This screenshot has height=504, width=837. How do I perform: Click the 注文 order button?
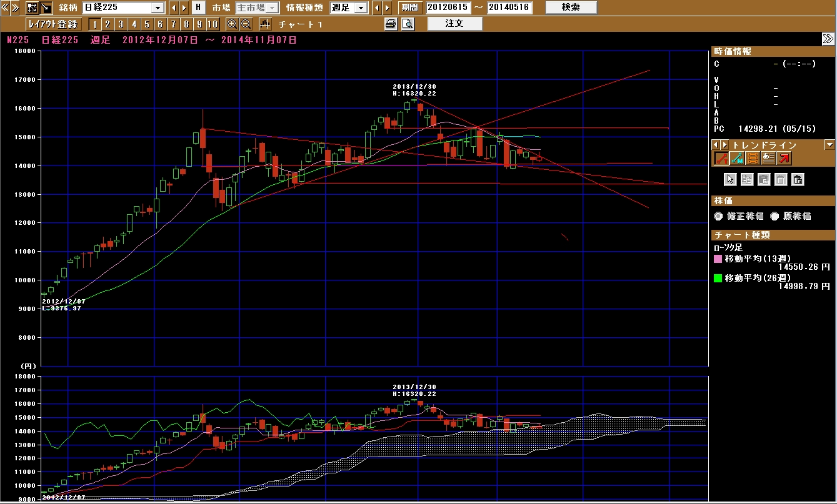pos(454,24)
